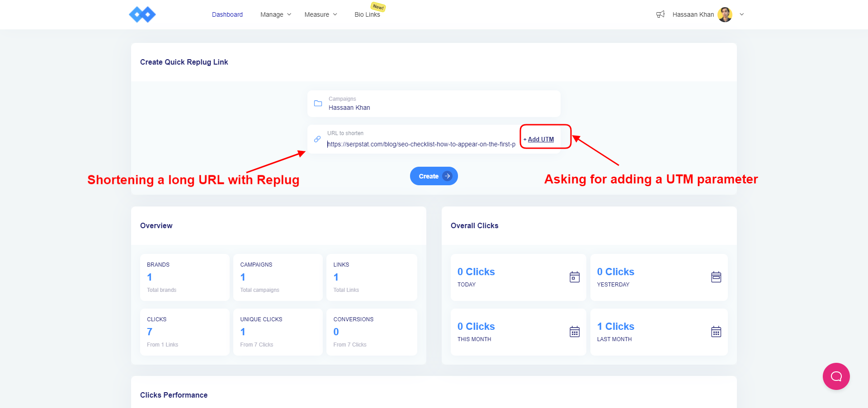
Task: Focus the URL to shorten input field
Action: (x=421, y=144)
